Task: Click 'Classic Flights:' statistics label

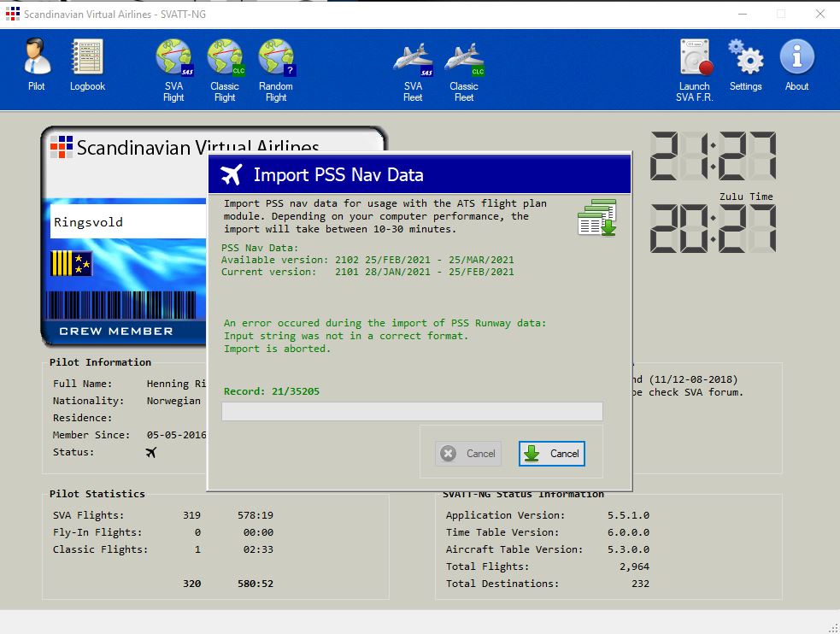Action: coord(100,549)
